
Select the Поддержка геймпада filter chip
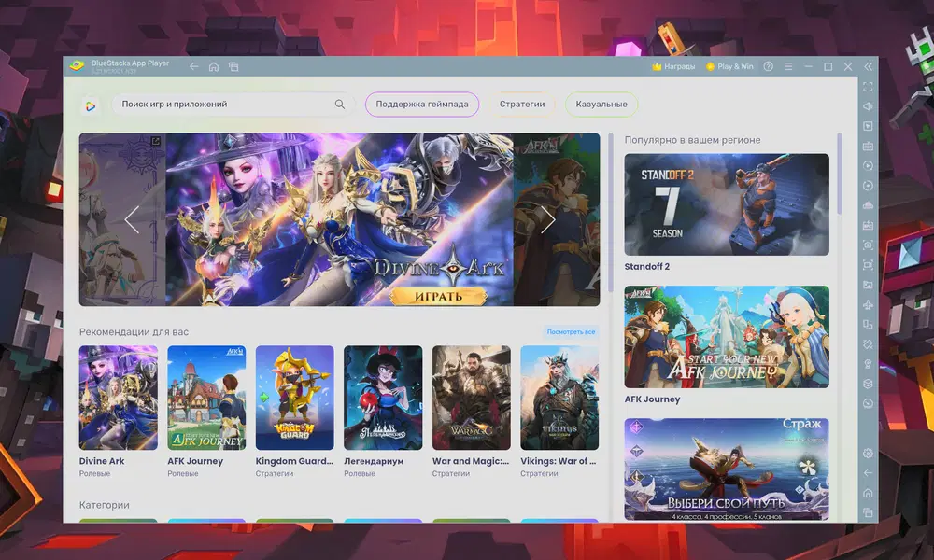[422, 105]
